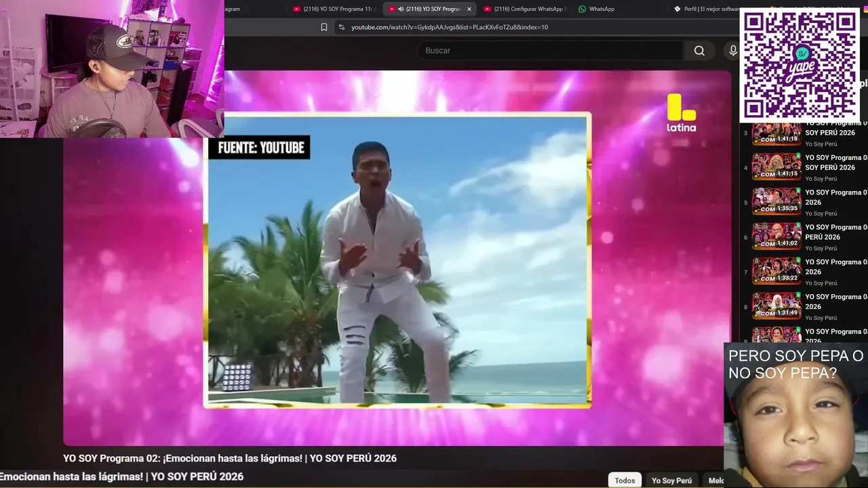Click the Perfil tab favicon
The height and width of the screenshot is (488, 868).
pyautogui.click(x=677, y=9)
